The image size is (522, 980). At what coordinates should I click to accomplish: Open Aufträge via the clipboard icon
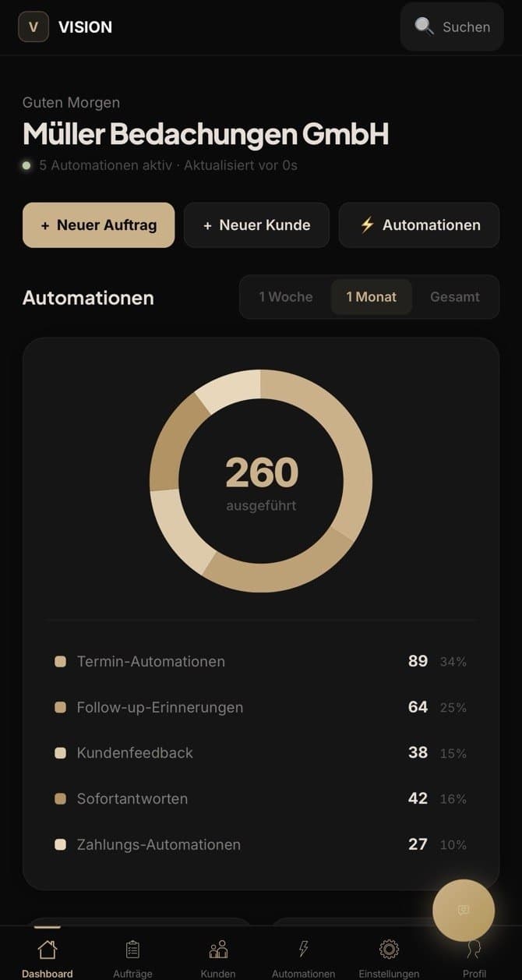click(x=132, y=949)
